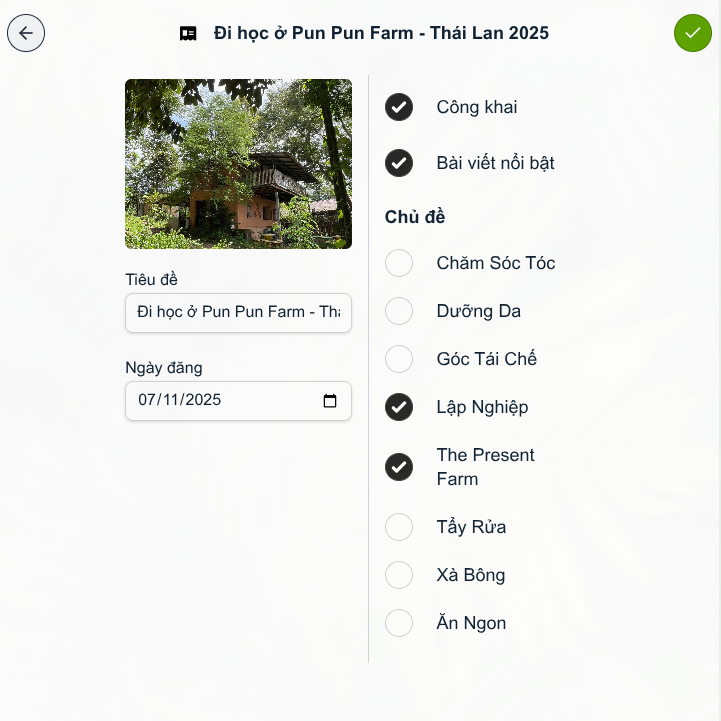The height and width of the screenshot is (721, 721).
Task: Deselect The Present Farm topic
Action: 399,467
